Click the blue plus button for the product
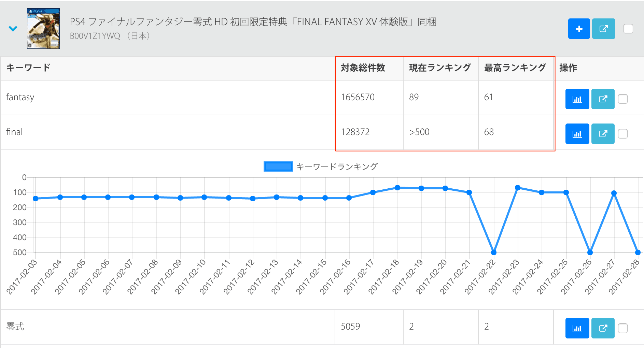This screenshot has width=644, height=348. (x=579, y=29)
